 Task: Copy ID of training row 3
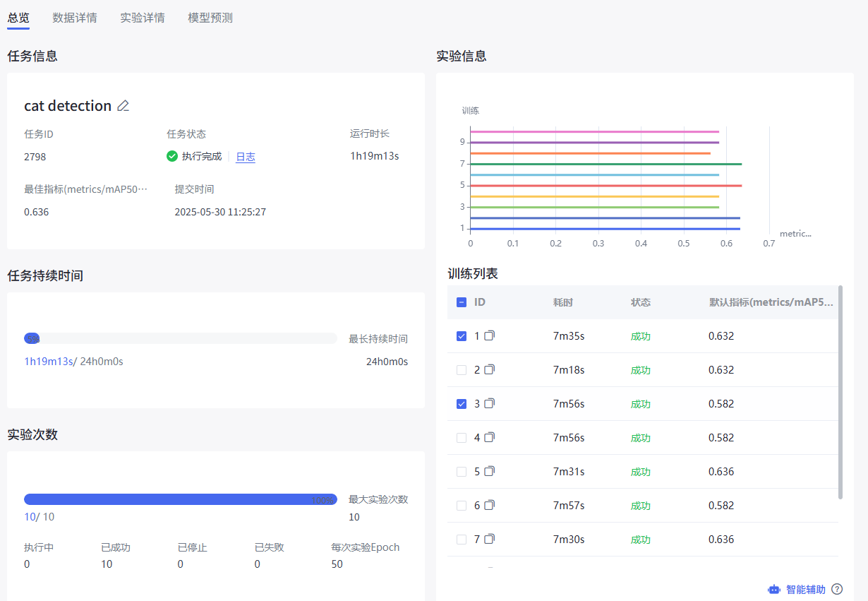489,403
